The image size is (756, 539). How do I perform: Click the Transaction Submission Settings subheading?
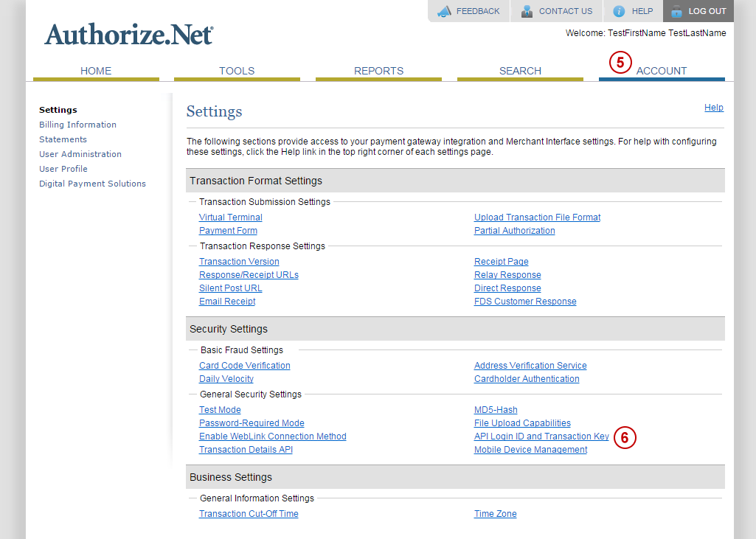coord(265,202)
